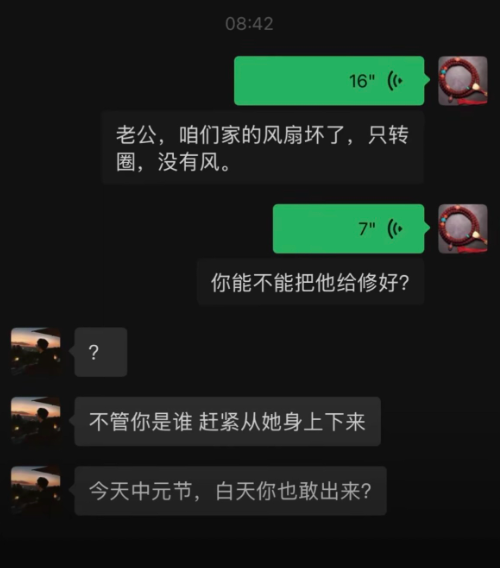Tap the 7" duration label

click(x=367, y=229)
